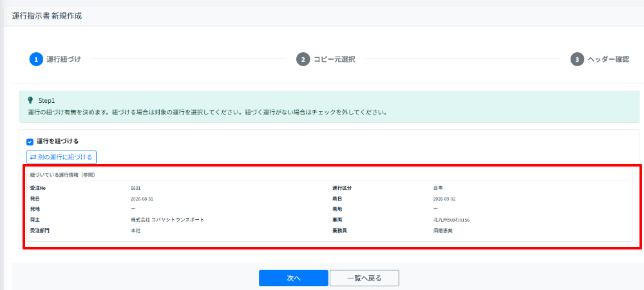
Task: Click the vehicle number 北九州500わ9156
Action: pyautogui.click(x=451, y=220)
